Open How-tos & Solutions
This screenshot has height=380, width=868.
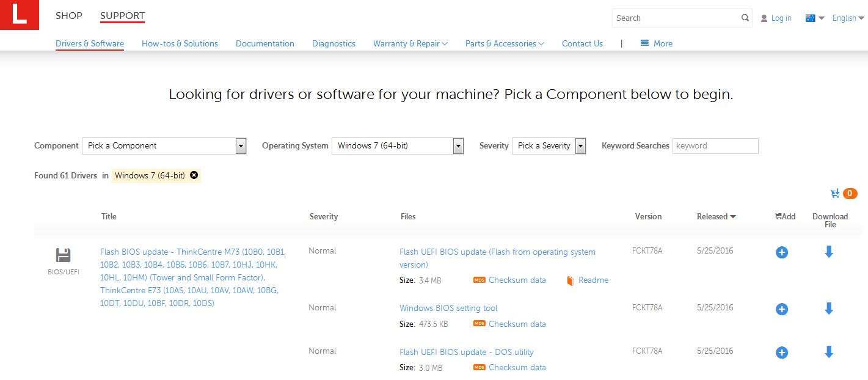pyautogui.click(x=180, y=43)
